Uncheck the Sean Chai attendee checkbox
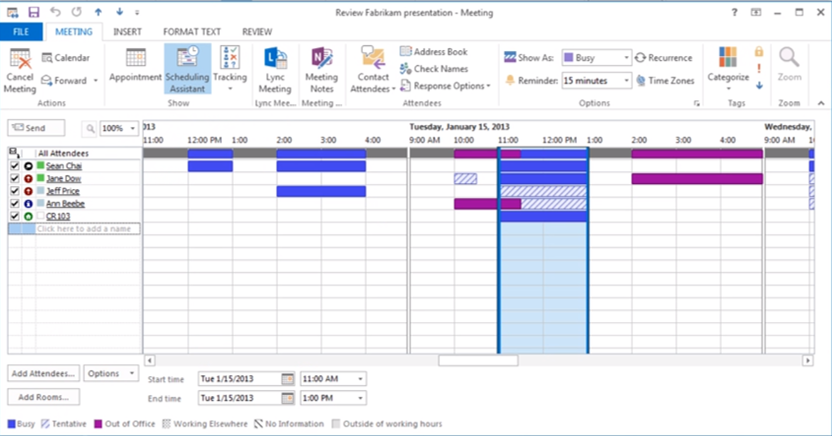This screenshot has width=832, height=436. click(14, 166)
